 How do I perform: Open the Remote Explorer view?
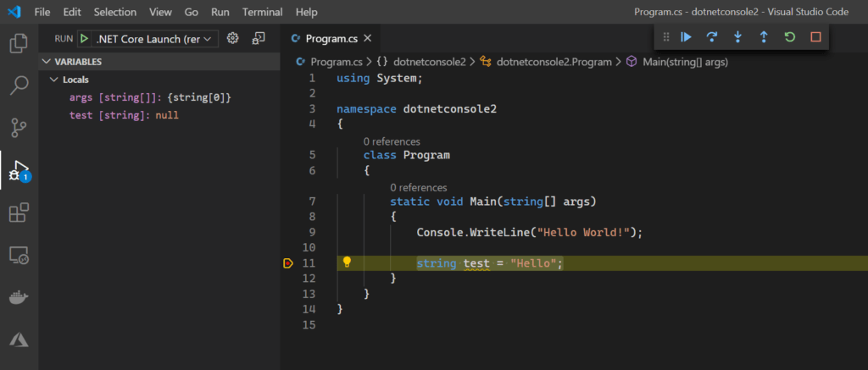pyautogui.click(x=19, y=255)
